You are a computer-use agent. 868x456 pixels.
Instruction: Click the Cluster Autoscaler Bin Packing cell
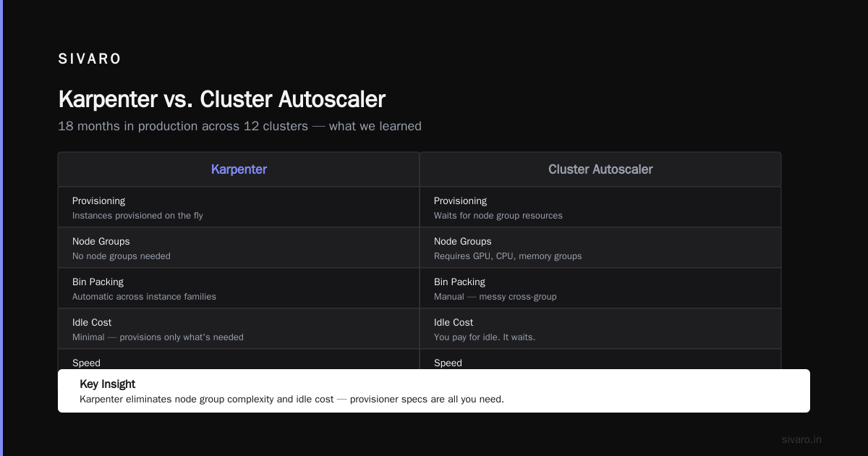[x=600, y=288]
